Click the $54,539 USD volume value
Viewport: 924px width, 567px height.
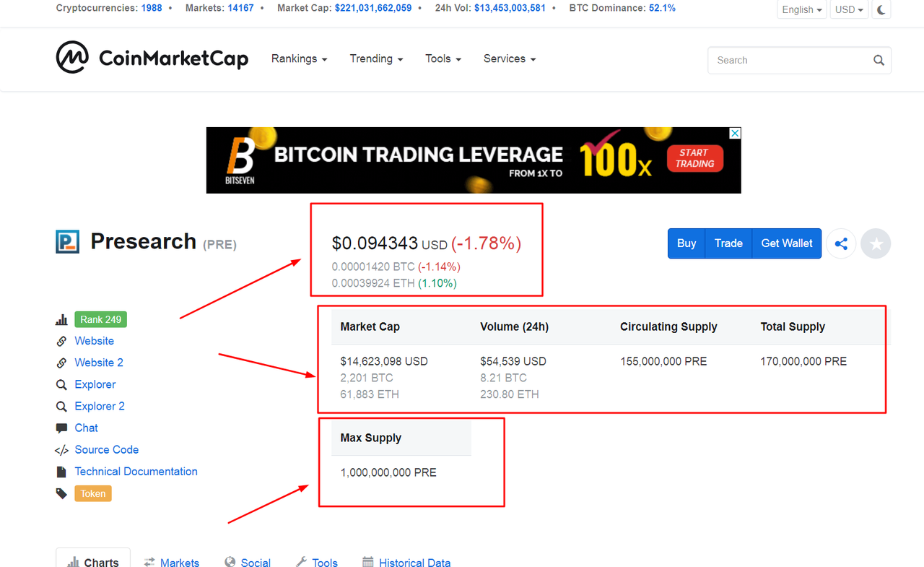click(513, 361)
